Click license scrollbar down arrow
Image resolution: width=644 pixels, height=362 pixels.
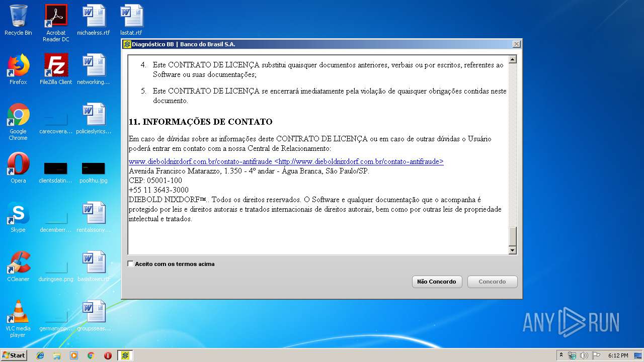(x=513, y=250)
